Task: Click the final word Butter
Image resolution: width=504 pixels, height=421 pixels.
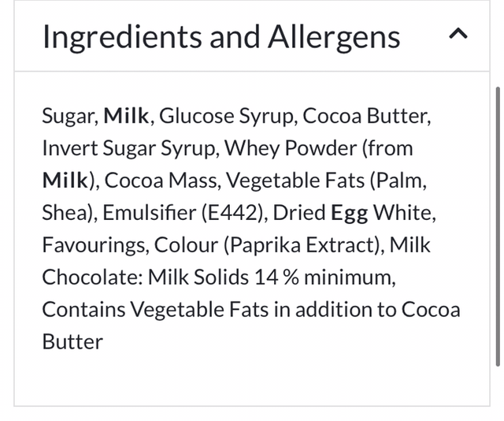Action: [x=72, y=341]
